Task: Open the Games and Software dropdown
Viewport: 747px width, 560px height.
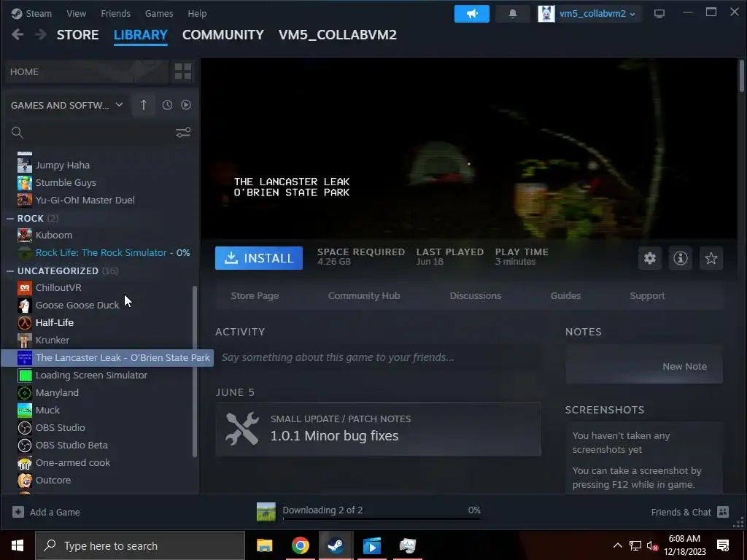Action: coord(66,105)
